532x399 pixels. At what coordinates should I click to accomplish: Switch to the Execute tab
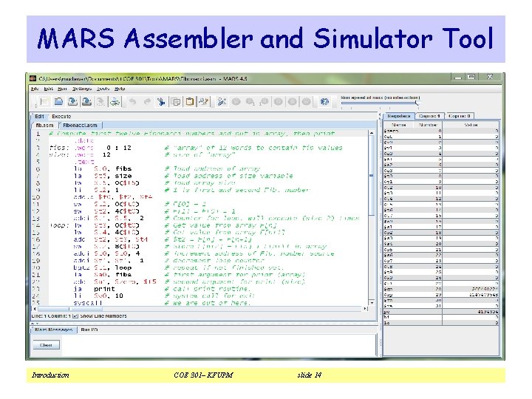[x=61, y=117]
